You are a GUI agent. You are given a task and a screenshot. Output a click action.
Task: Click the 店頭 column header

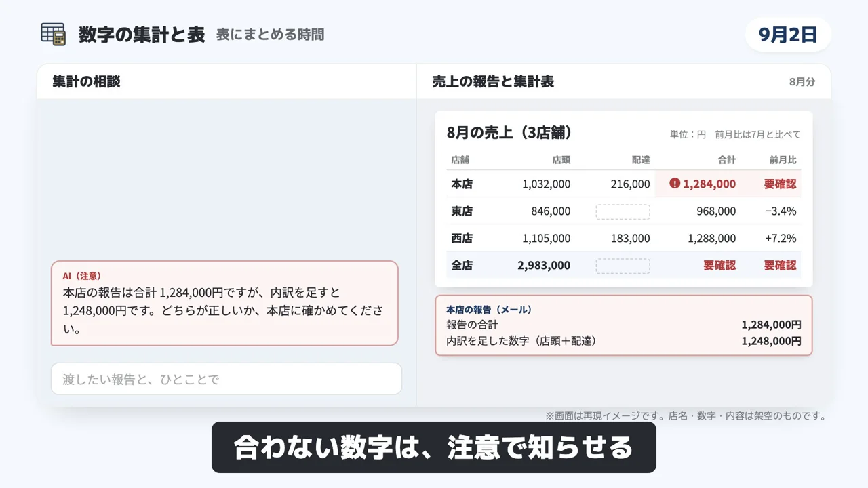click(561, 160)
